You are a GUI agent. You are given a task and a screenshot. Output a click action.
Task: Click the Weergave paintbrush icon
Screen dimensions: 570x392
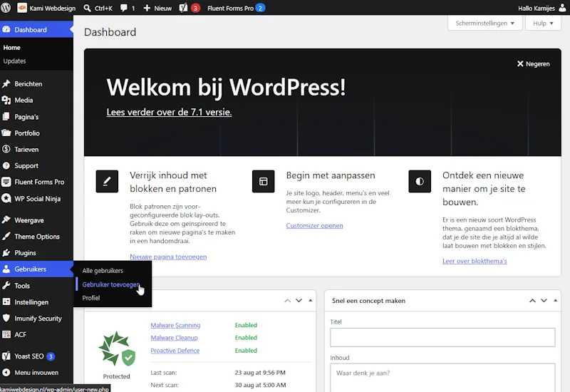6,220
